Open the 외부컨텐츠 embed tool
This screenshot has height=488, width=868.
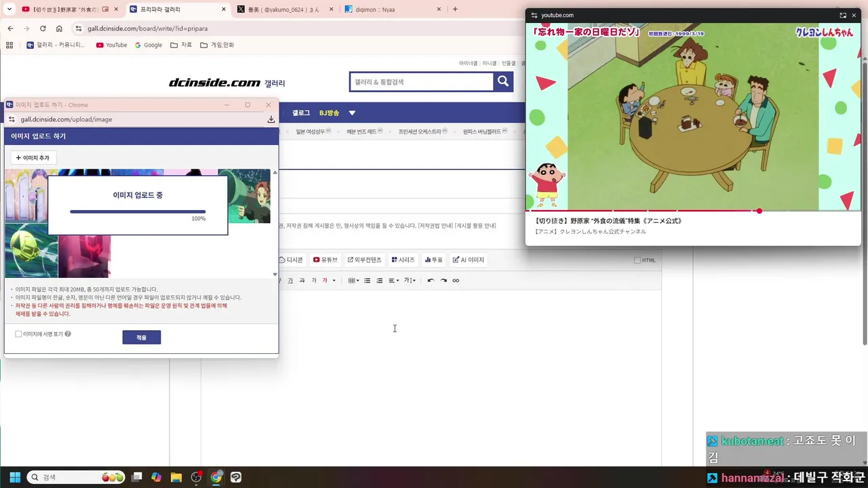pos(365,260)
